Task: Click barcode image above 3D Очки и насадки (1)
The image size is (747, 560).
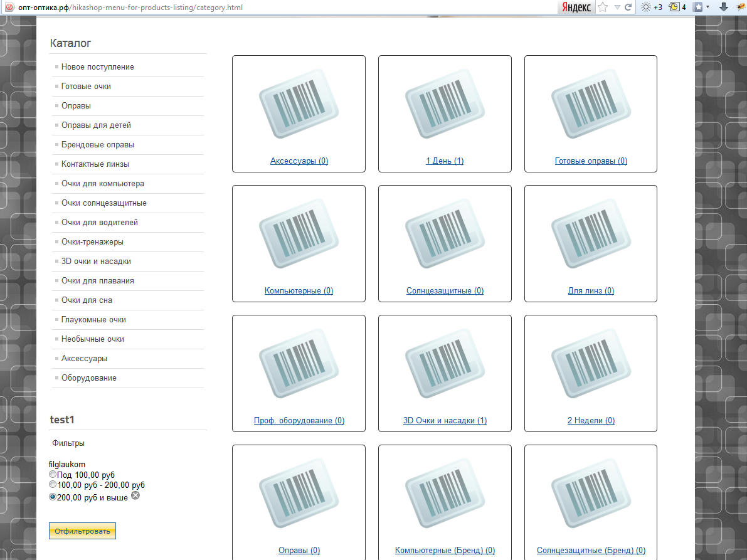Action: (445, 363)
